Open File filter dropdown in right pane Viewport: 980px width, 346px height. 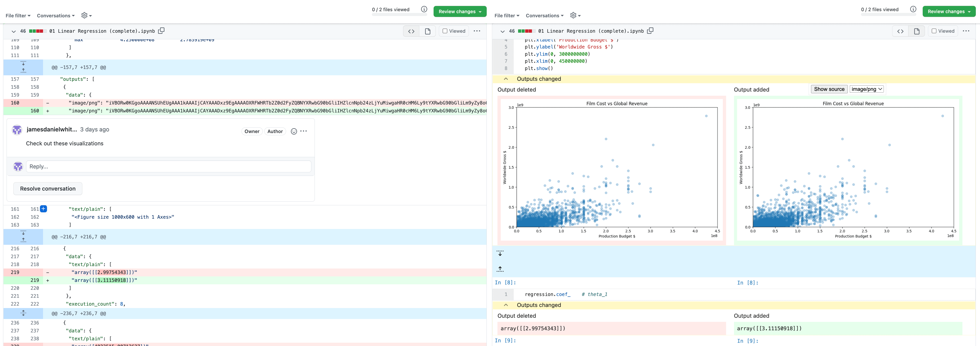pyautogui.click(x=507, y=16)
